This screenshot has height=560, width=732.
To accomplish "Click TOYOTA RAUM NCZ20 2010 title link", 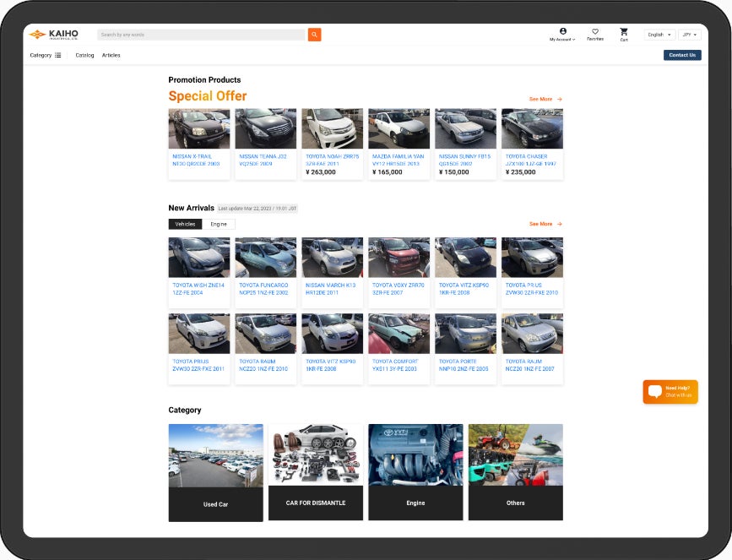I will tap(263, 365).
